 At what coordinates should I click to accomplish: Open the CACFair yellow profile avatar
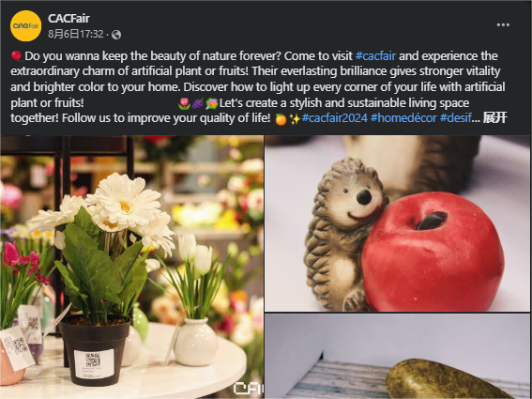pos(25,25)
